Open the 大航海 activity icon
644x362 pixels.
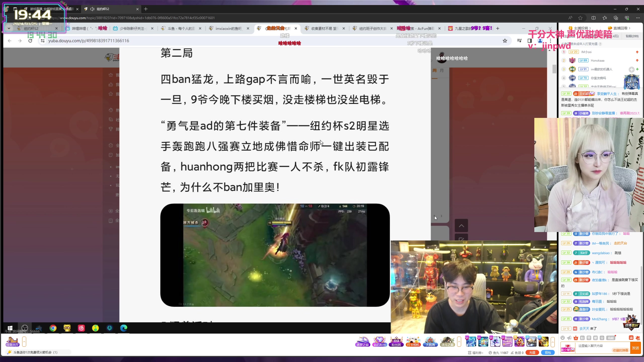[x=430, y=342]
